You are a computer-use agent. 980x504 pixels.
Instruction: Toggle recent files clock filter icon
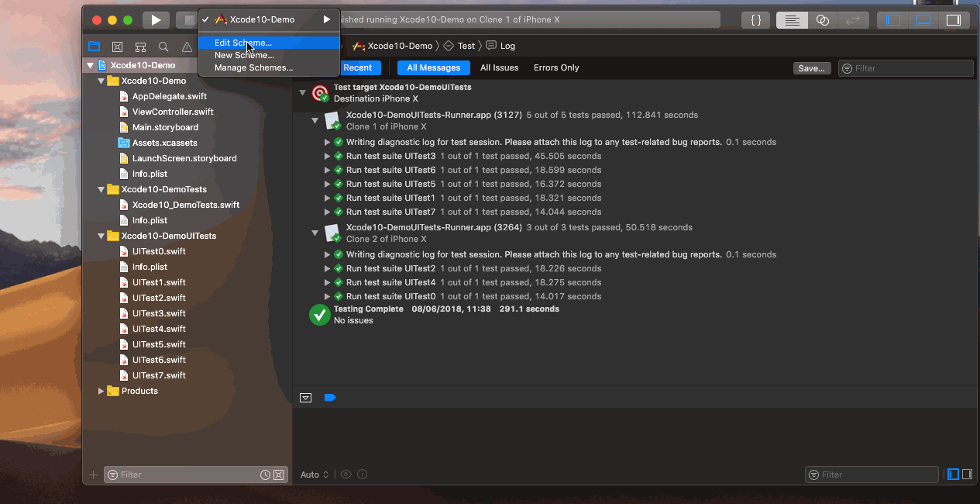pos(265,475)
